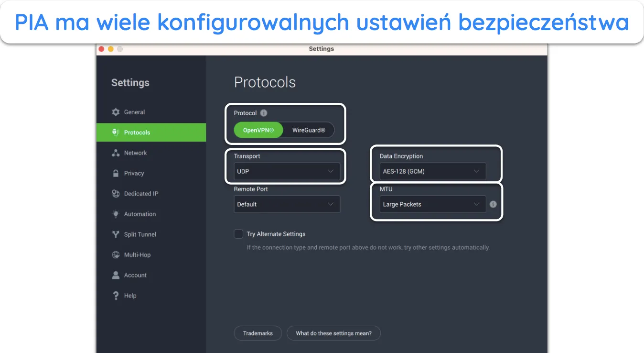644x353 pixels.
Task: Go to the Dedicated IP section
Action: pos(151,194)
